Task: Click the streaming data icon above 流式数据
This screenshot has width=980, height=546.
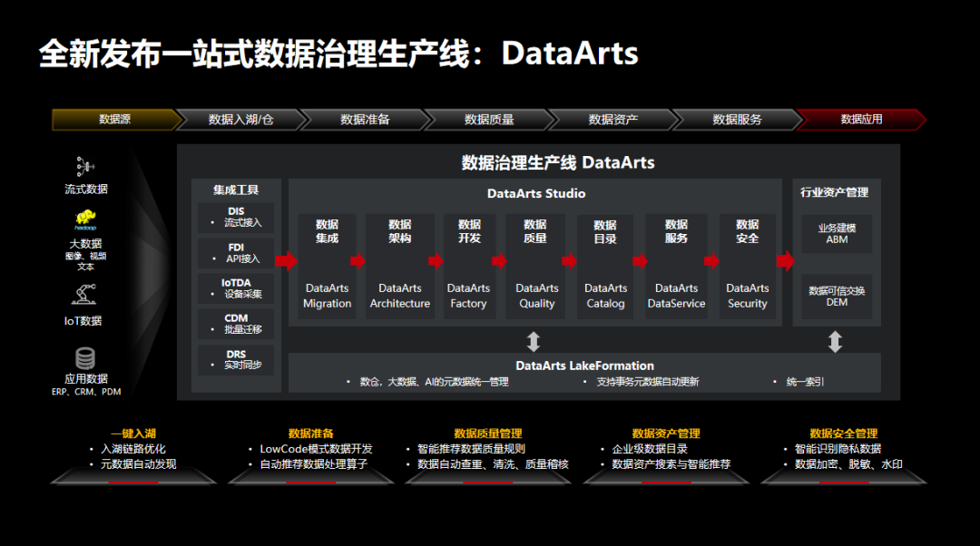Action: pos(85,167)
